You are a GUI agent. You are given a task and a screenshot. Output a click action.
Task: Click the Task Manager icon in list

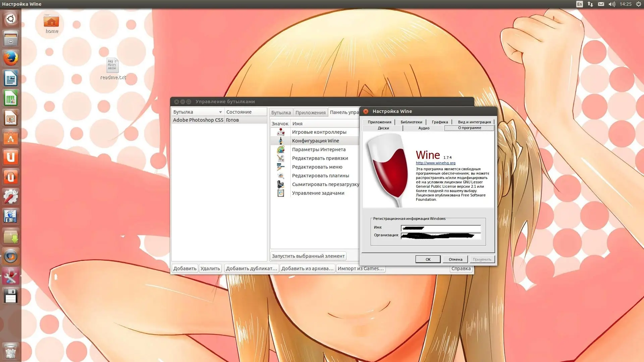point(281,193)
